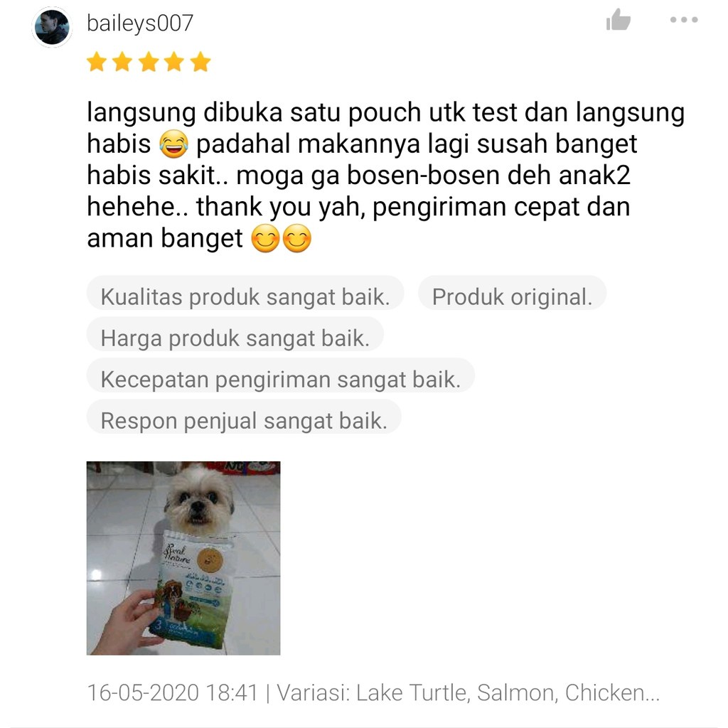Image resolution: width=728 pixels, height=728 pixels.
Task: Open the dog with pouch review photo
Action: click(x=183, y=558)
